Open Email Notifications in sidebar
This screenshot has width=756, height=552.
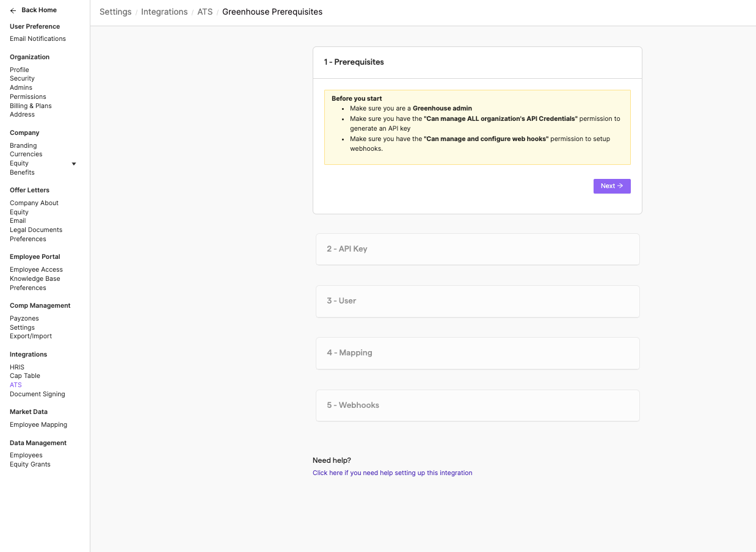click(x=38, y=38)
